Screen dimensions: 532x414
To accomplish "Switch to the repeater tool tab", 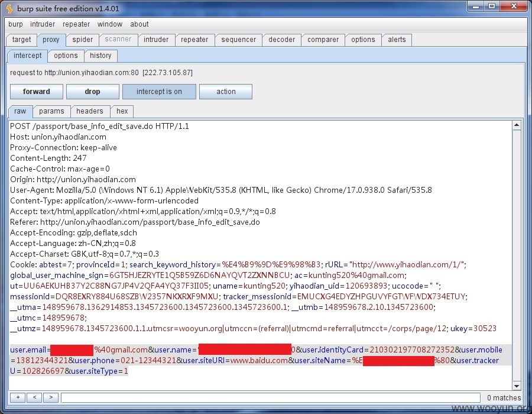I will (194, 40).
